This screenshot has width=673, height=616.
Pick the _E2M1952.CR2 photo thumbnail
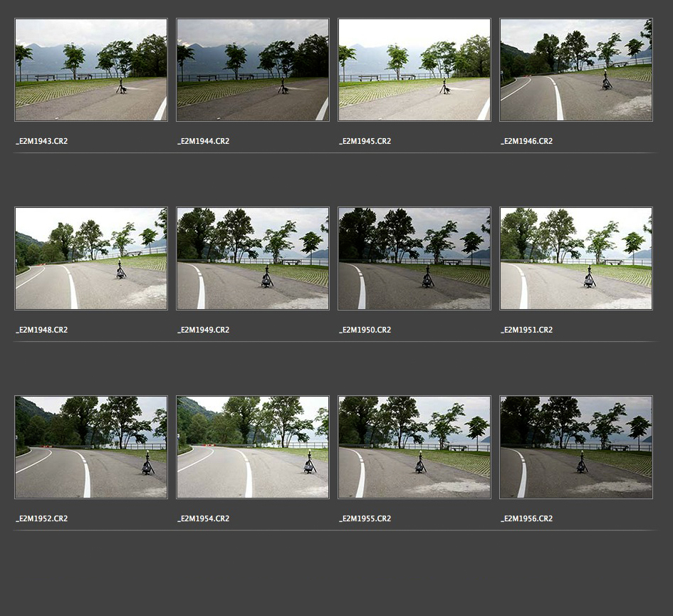[91, 447]
